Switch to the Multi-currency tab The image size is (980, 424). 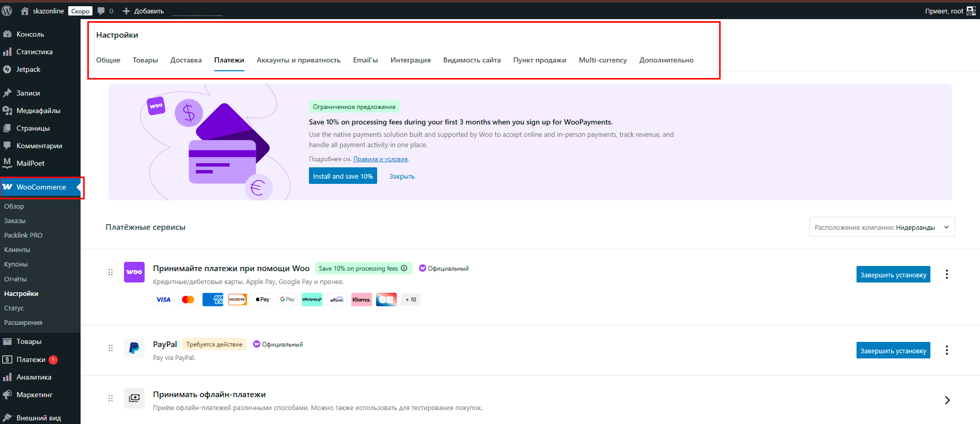pyautogui.click(x=602, y=60)
